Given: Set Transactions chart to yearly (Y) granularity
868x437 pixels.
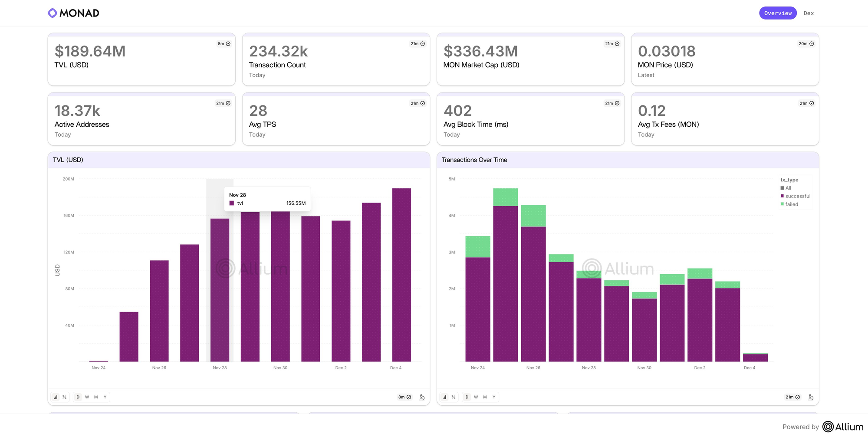Looking at the screenshot, I should (494, 397).
